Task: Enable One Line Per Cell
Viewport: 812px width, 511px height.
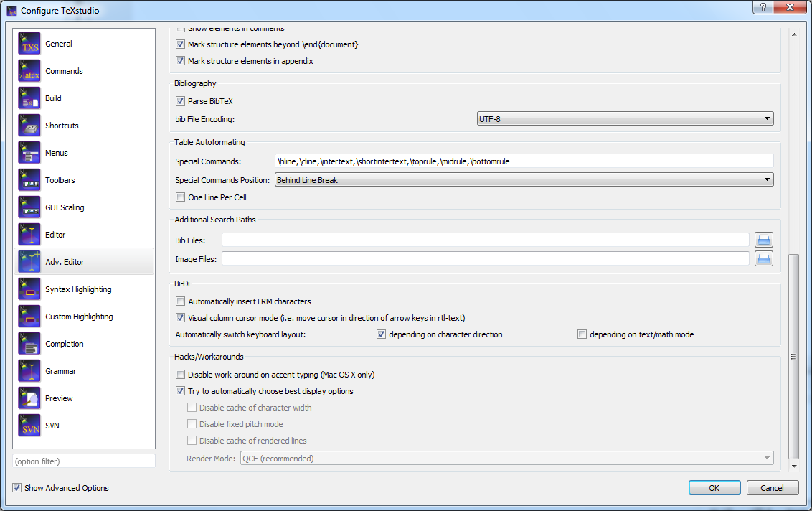Action: tap(180, 197)
